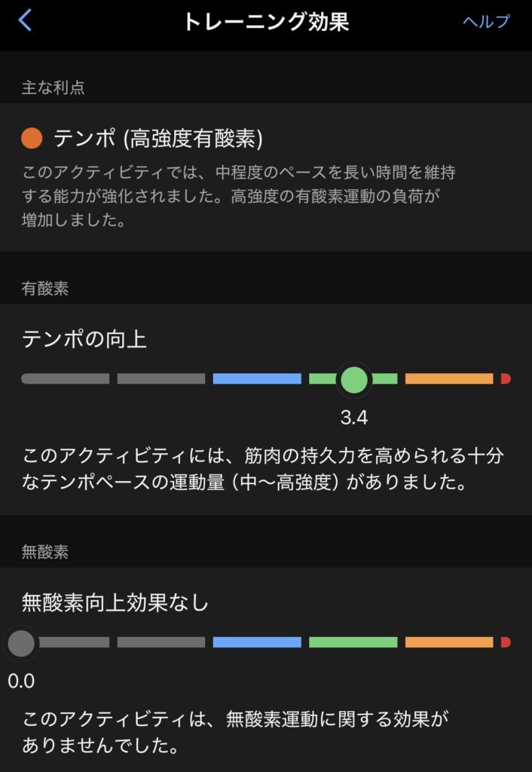
Task: Tap the red end cap of aerobic bar
Action: 506,378
